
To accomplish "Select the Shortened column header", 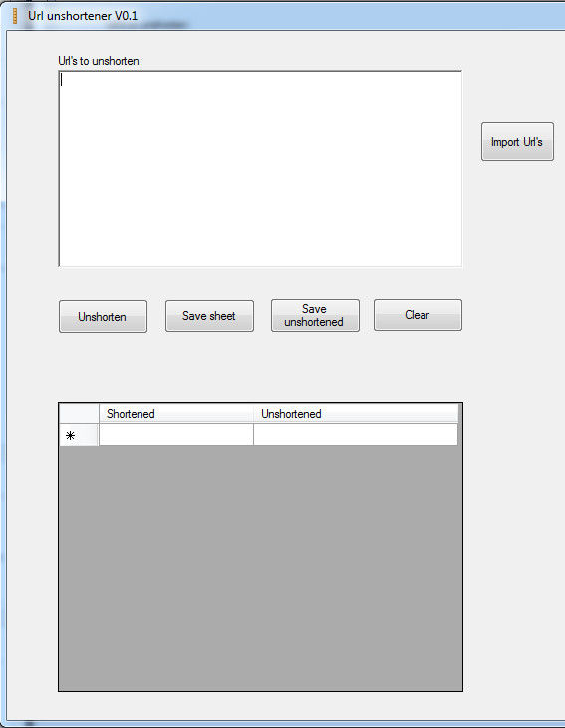I will click(x=176, y=413).
